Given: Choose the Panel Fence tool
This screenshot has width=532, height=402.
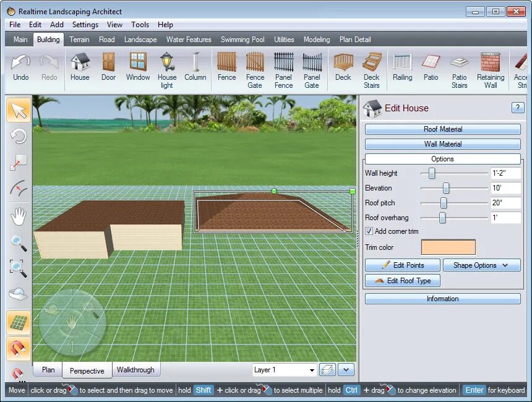Looking at the screenshot, I should (284, 71).
